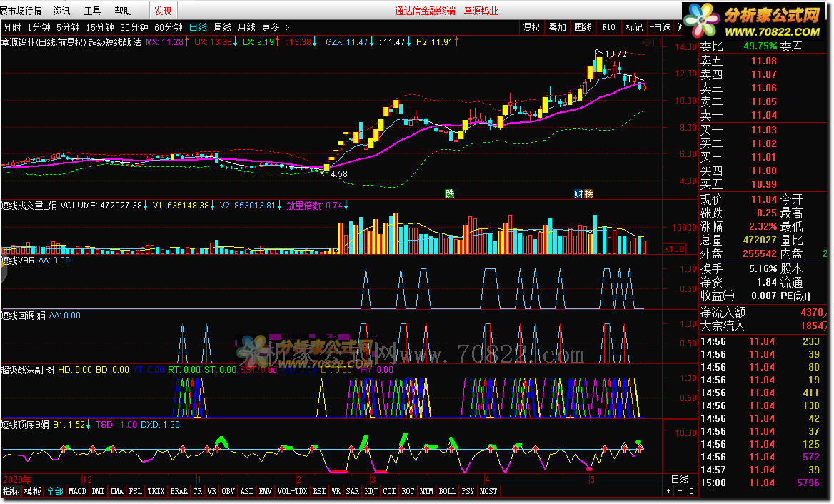This screenshot has width=834, height=504.
Task: Open the 工具 menu
Action: 92,11
